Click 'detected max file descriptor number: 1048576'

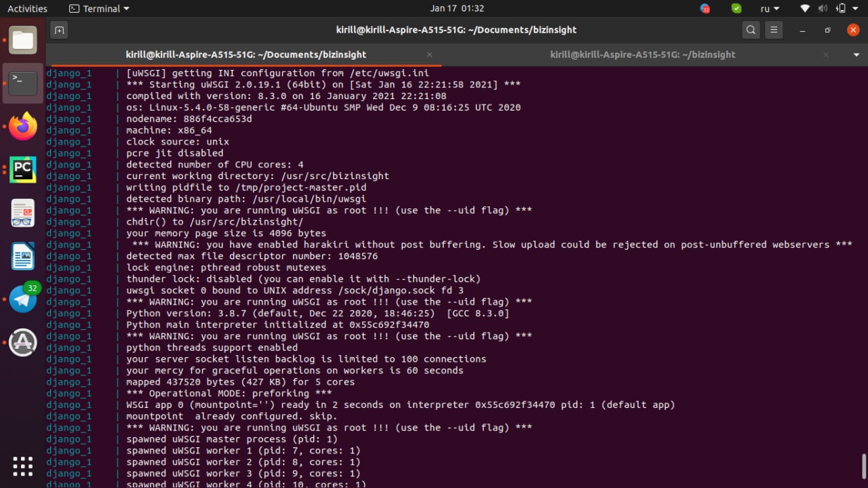[252, 256]
